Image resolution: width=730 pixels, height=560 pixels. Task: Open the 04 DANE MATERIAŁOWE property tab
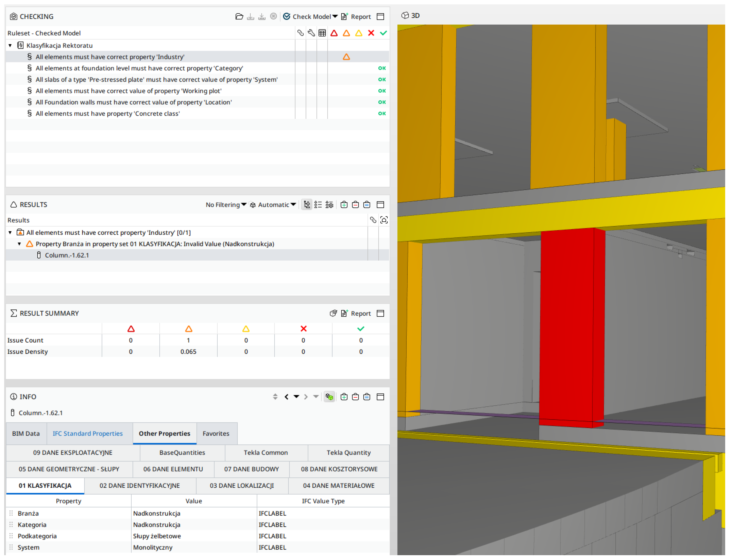(338, 486)
